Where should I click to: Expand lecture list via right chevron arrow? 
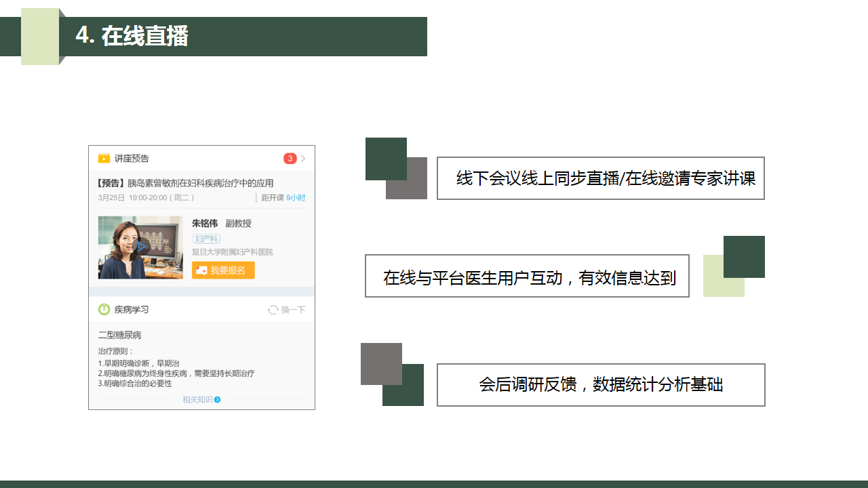(303, 159)
